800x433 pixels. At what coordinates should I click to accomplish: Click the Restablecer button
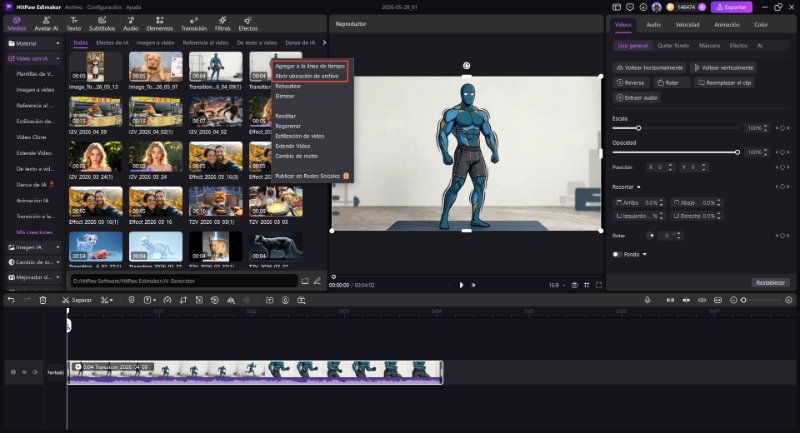pos(770,283)
